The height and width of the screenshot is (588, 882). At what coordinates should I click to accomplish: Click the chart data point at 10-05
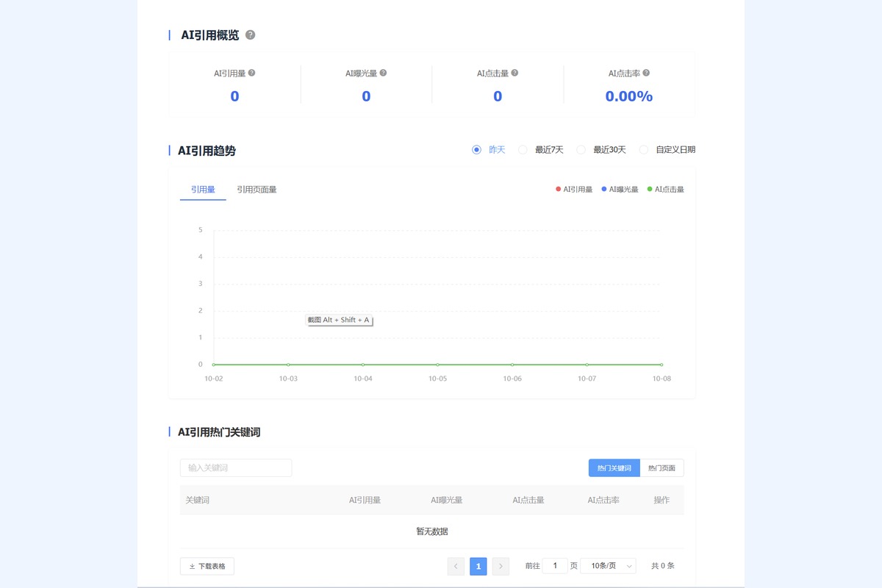(437, 365)
